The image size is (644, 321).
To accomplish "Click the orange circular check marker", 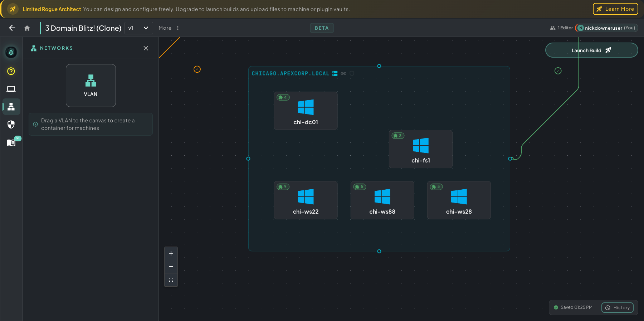I will pos(197,69).
